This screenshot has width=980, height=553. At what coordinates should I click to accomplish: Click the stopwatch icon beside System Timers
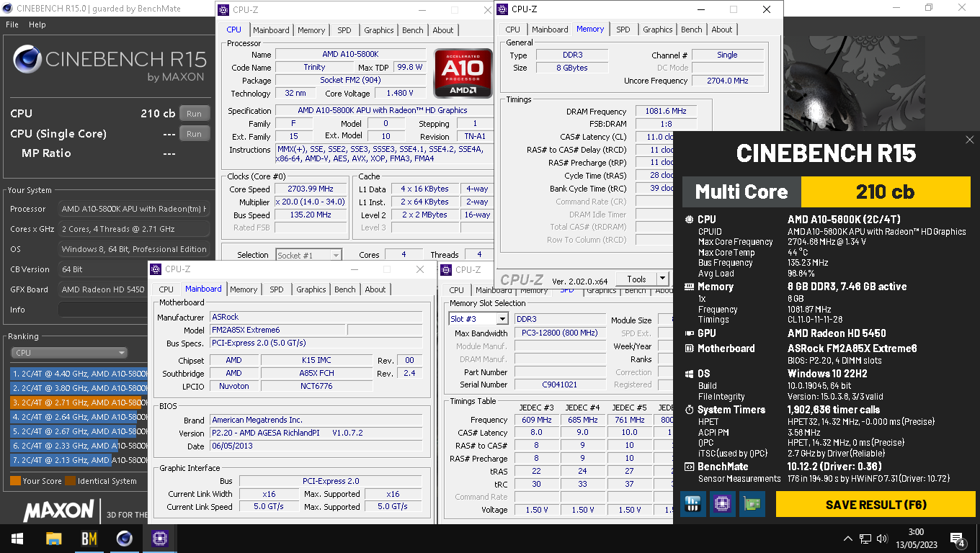(x=688, y=410)
